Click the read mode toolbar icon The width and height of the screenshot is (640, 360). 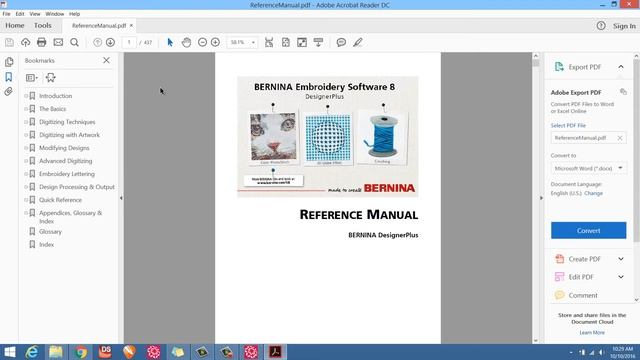318,42
